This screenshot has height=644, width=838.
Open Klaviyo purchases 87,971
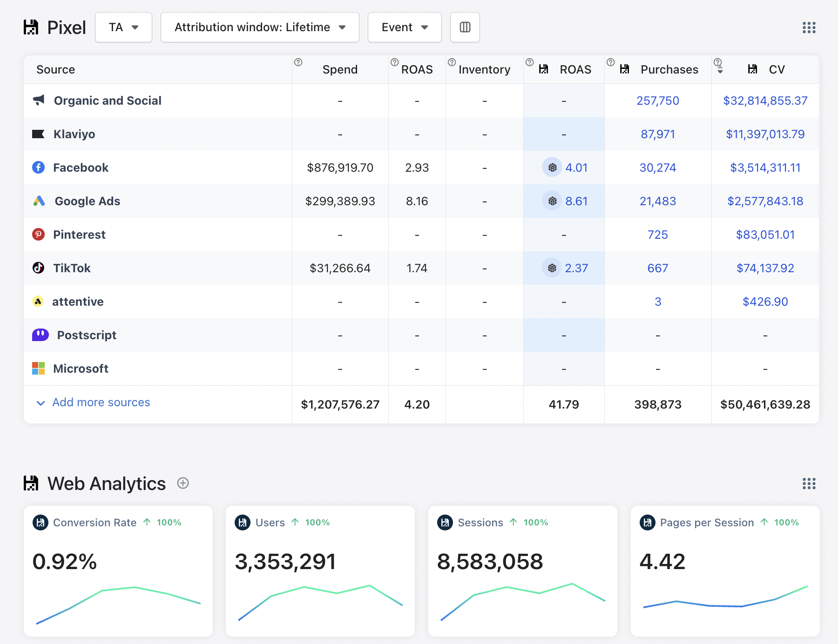pyautogui.click(x=658, y=134)
